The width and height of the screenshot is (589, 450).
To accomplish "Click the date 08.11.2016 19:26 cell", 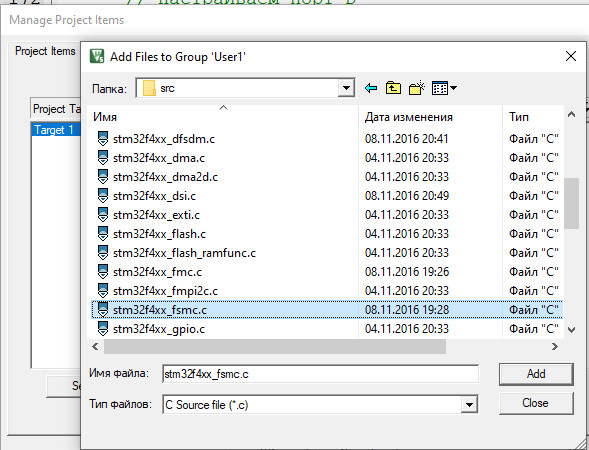I will click(406, 272).
